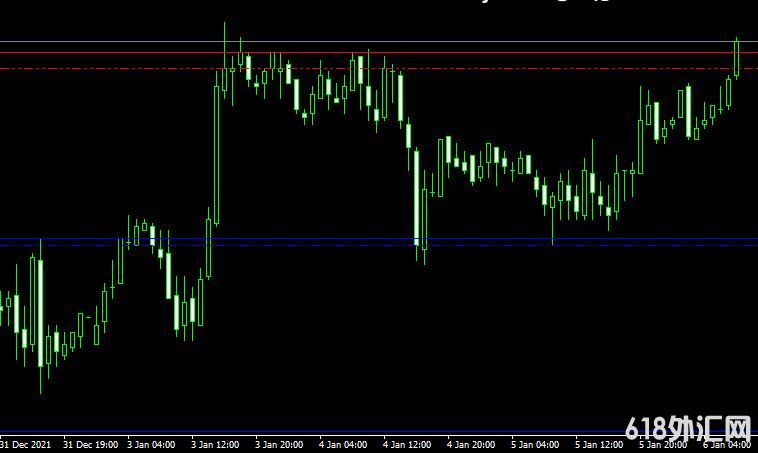Image resolution: width=758 pixels, height=453 pixels.
Task: Click the 4 Jan 20:00 time label
Action: point(471,444)
